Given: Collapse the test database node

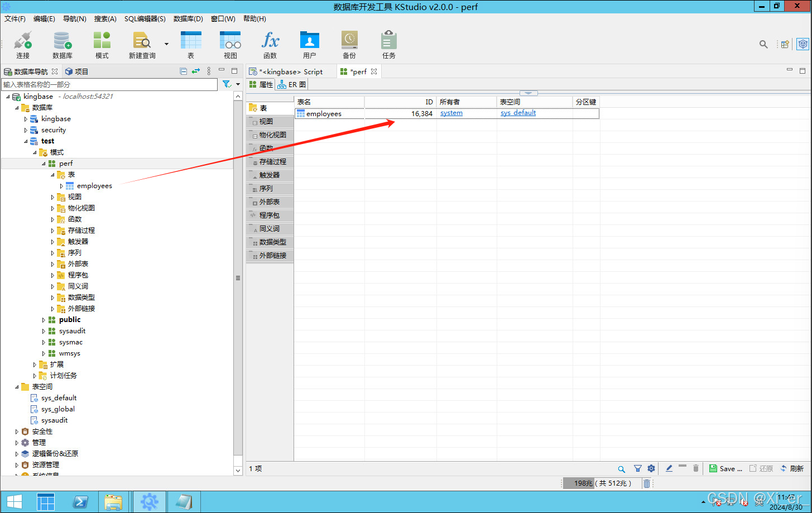Looking at the screenshot, I should point(26,141).
